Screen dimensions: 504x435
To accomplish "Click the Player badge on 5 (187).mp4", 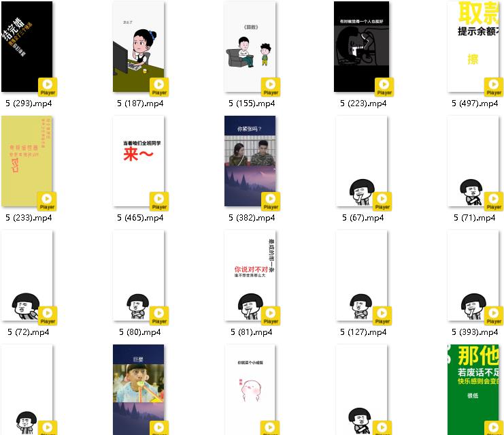I will point(159,87).
